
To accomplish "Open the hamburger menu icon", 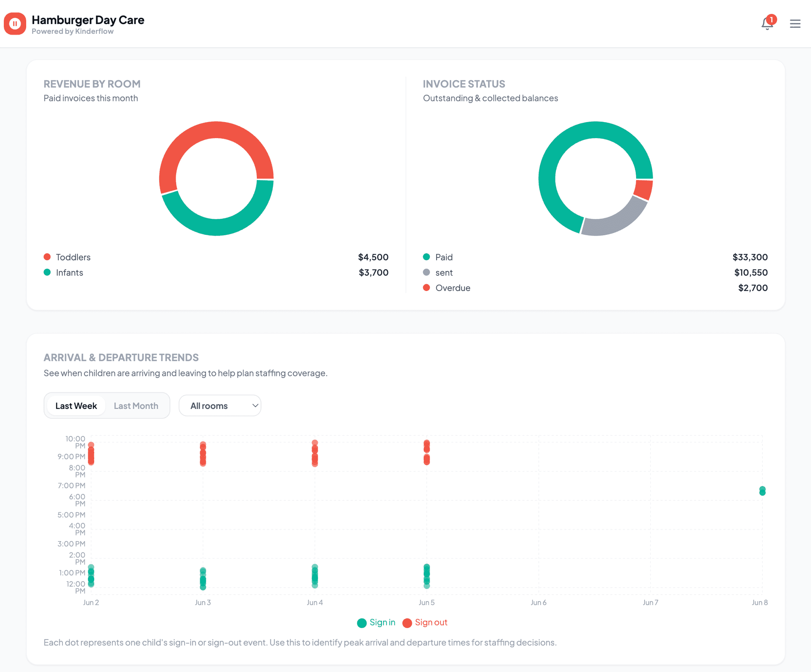I will point(795,24).
